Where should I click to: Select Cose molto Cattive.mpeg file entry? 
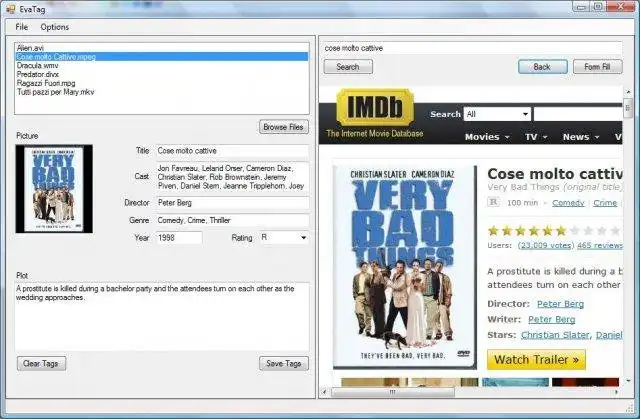(162, 57)
